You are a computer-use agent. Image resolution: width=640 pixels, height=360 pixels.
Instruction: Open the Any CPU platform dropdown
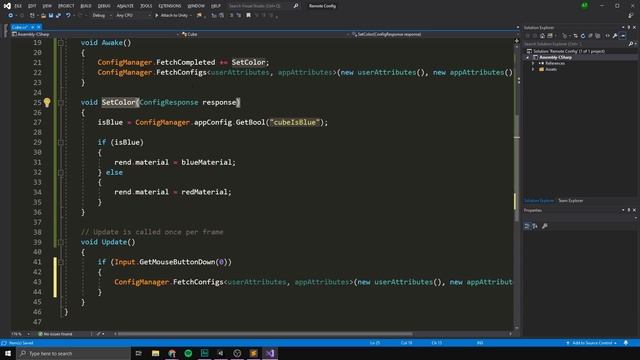tap(132, 16)
